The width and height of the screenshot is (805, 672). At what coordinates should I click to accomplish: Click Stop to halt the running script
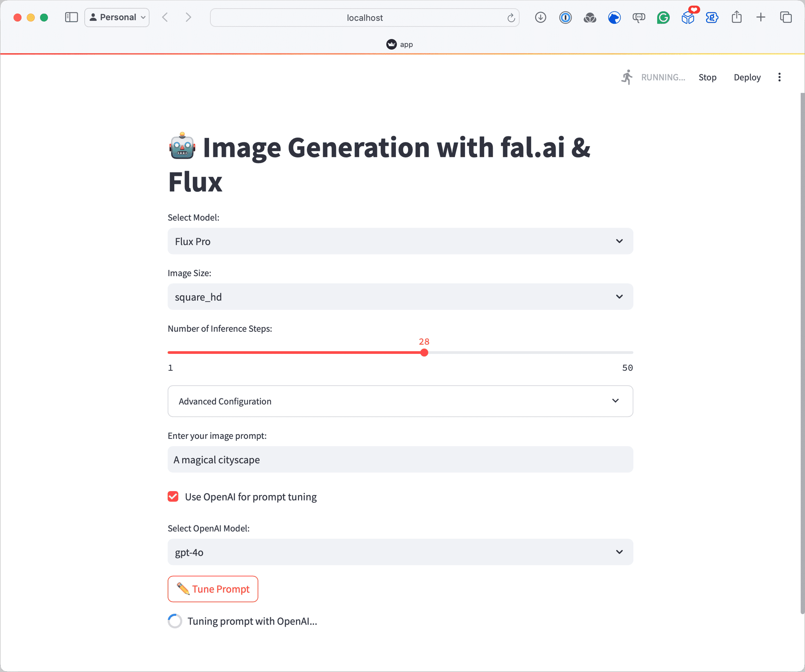pyautogui.click(x=707, y=77)
